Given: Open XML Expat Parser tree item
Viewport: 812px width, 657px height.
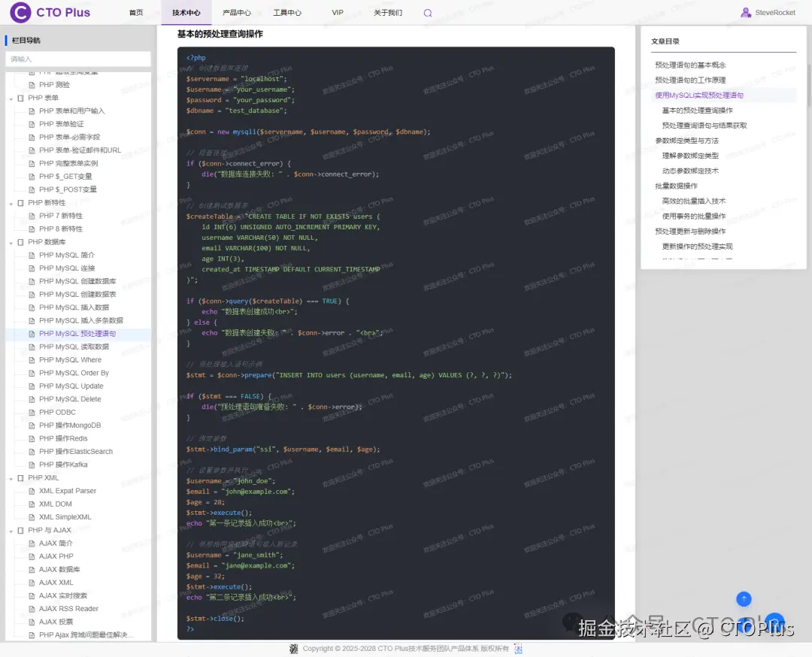Looking at the screenshot, I should click(x=68, y=491).
